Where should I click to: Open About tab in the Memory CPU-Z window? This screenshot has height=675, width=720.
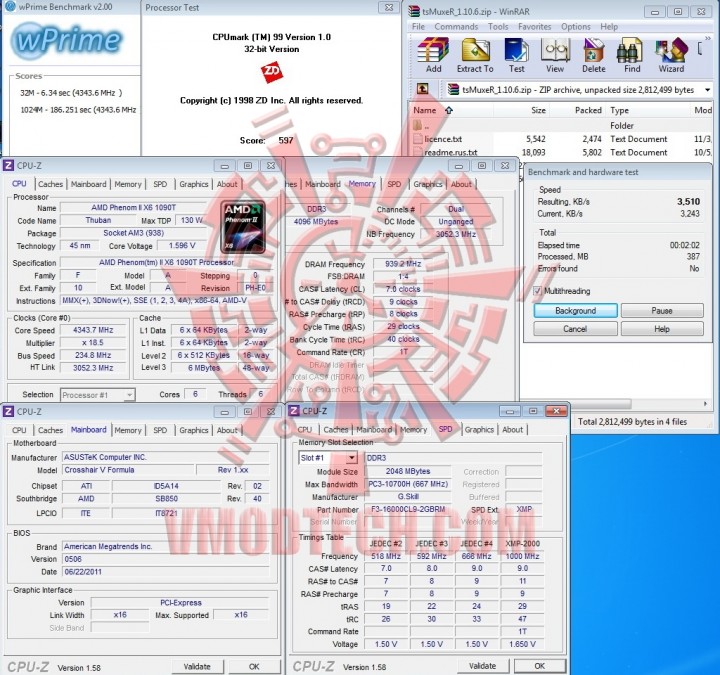461,184
